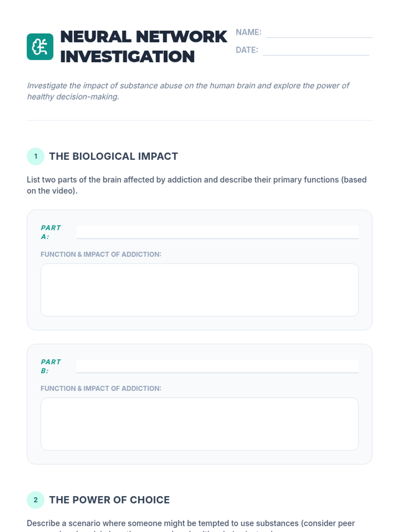The height and width of the screenshot is (532, 399).
Task: Click the NAME input line
Action: pos(319,33)
